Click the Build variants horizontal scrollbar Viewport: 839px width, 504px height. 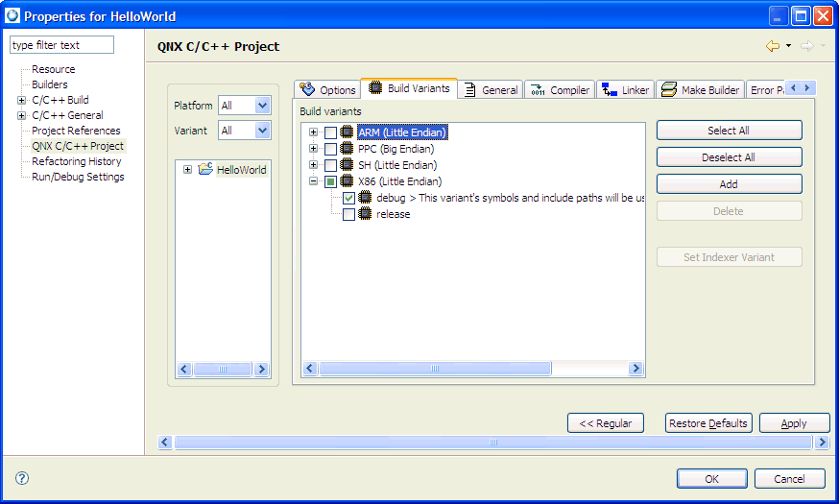[x=472, y=369]
